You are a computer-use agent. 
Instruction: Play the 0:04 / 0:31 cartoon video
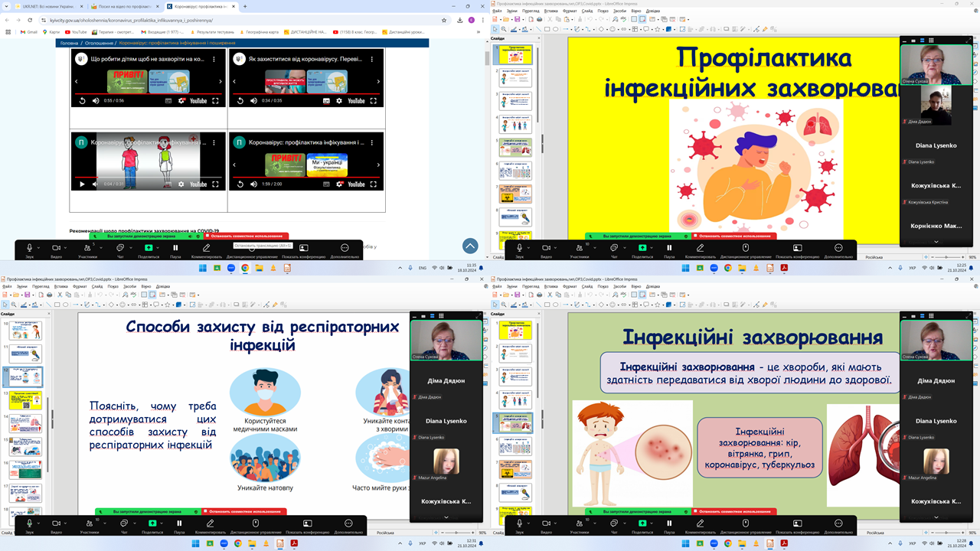pos(82,184)
